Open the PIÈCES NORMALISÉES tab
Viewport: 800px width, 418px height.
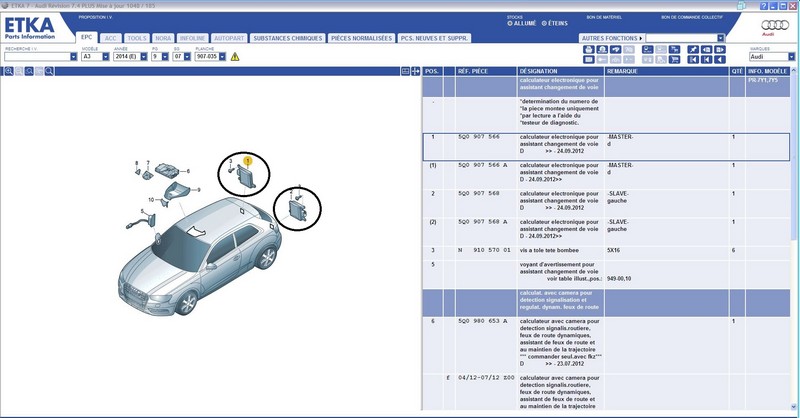[x=360, y=38]
